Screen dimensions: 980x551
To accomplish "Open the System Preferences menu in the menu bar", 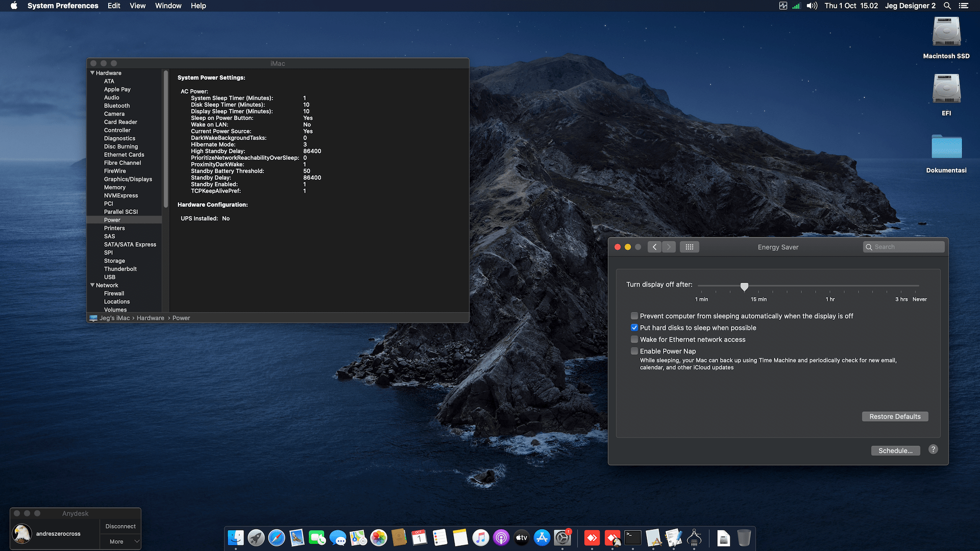I will point(63,6).
